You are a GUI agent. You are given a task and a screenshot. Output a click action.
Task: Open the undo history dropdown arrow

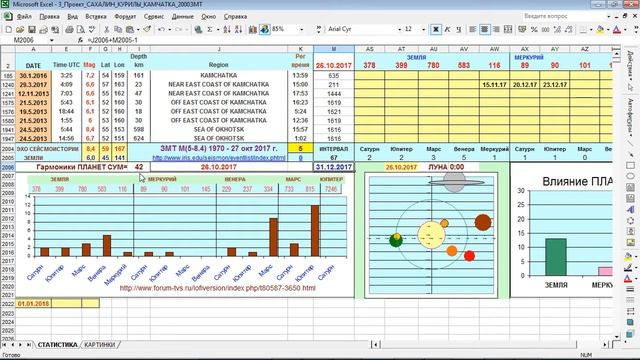pyautogui.click(x=169, y=29)
